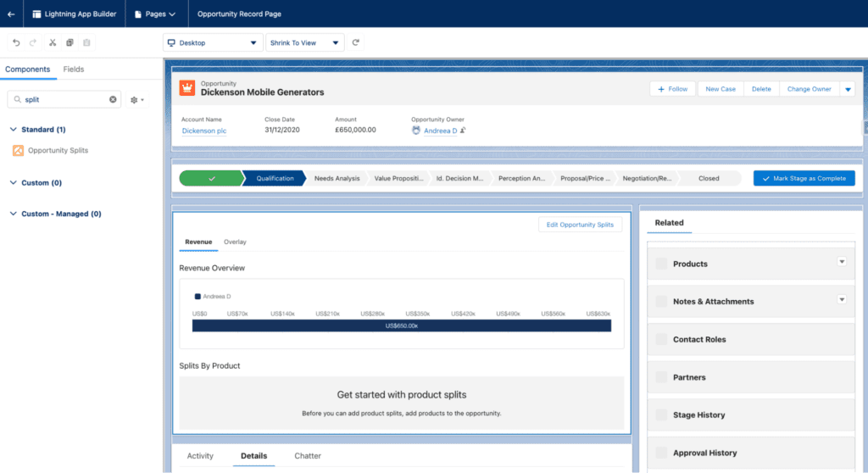
Task: Click Mark Stage as Complete
Action: click(x=804, y=178)
